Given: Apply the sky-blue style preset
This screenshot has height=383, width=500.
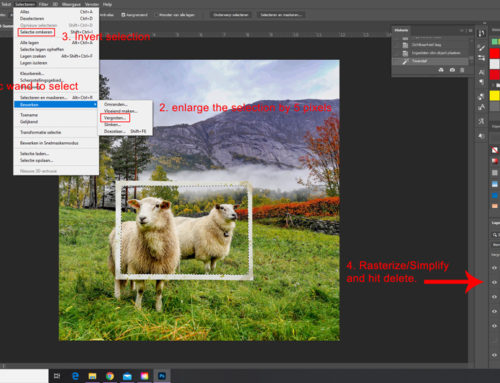Looking at the screenshot, I should (x=495, y=184).
